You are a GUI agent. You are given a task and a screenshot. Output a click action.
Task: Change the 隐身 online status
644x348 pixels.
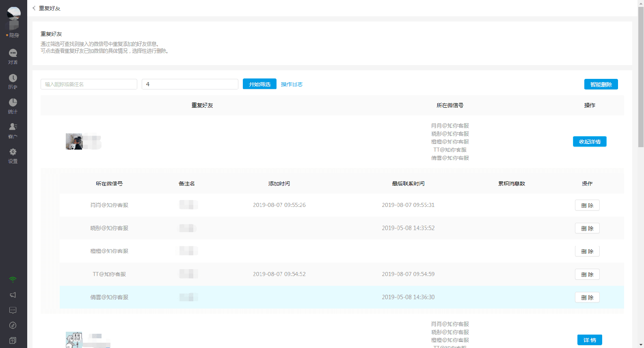tap(13, 35)
